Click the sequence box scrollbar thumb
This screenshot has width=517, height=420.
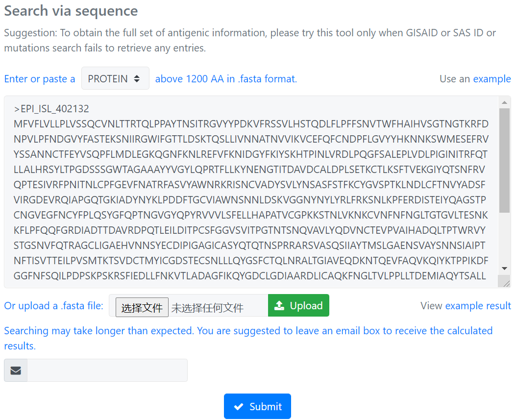pos(504,160)
